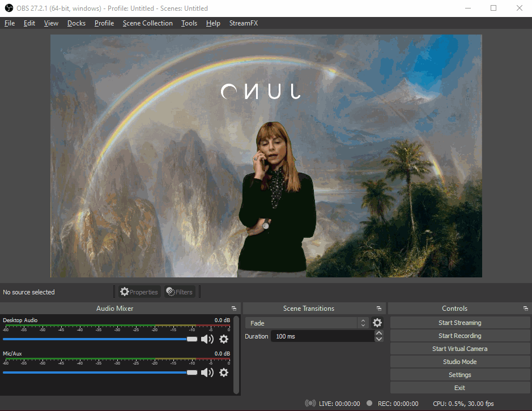Open the Profile menu
532x411 pixels.
(104, 23)
